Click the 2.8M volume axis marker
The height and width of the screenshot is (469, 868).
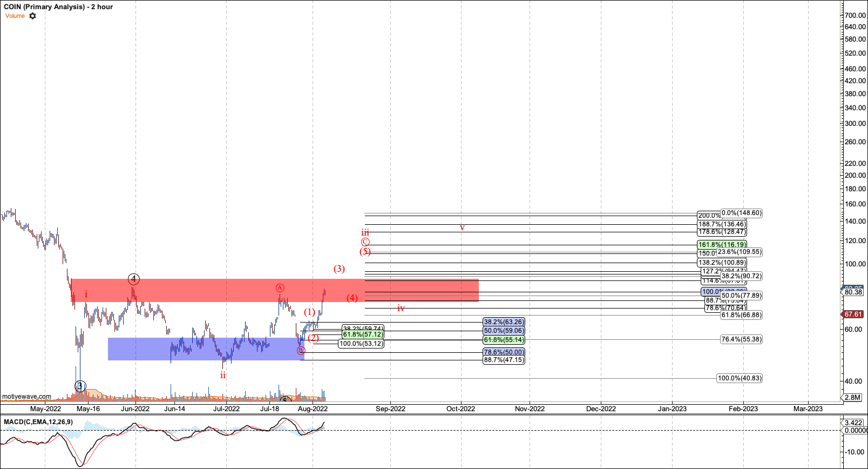point(852,398)
